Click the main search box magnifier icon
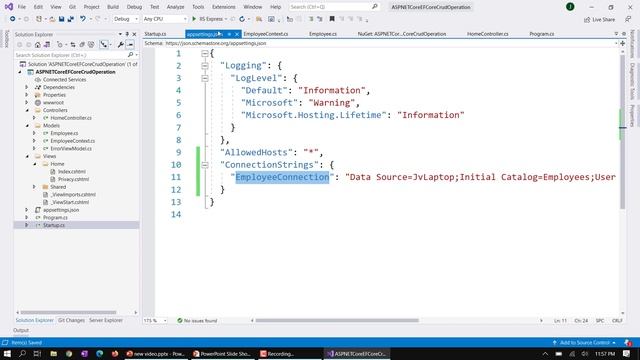The height and width of the screenshot is (360, 640). pyautogui.click(x=375, y=7)
